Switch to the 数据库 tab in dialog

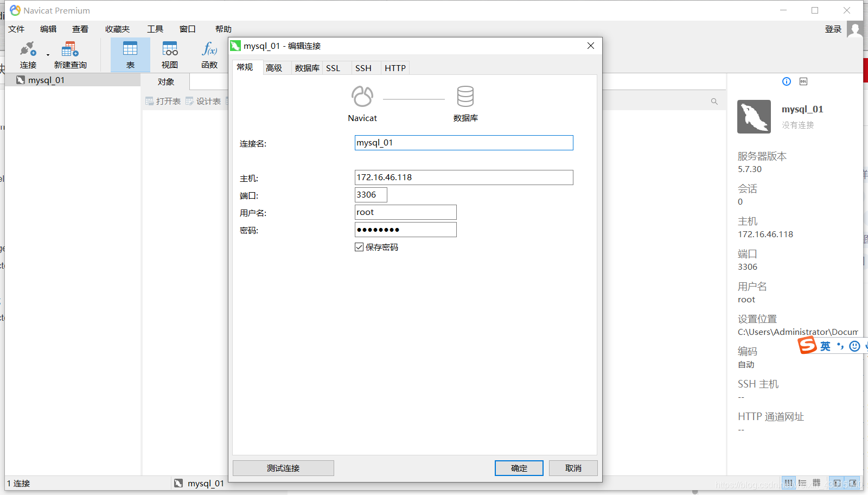pyautogui.click(x=307, y=68)
